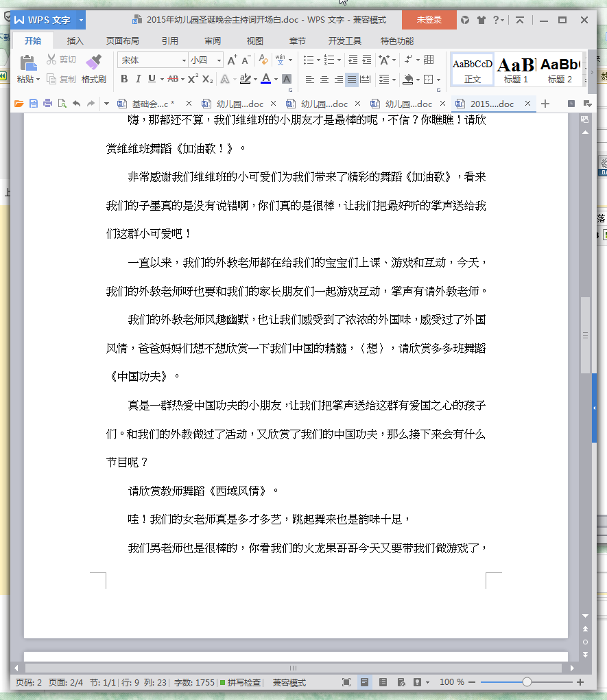607x700 pixels.
Task: Toggle Strikethrough (AB) formatting
Action: 173,79
